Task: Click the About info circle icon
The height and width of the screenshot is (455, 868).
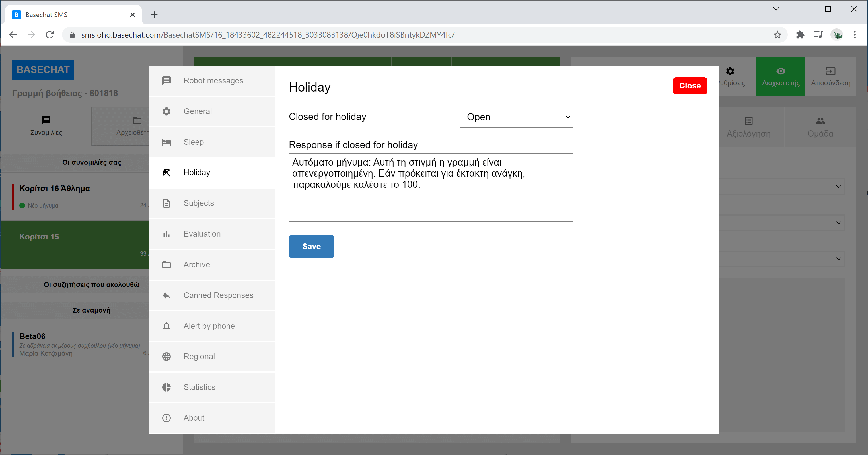Action: pyautogui.click(x=166, y=418)
